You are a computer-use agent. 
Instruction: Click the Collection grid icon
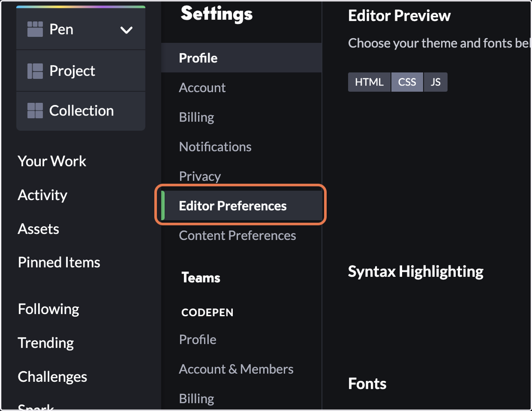pyautogui.click(x=35, y=111)
